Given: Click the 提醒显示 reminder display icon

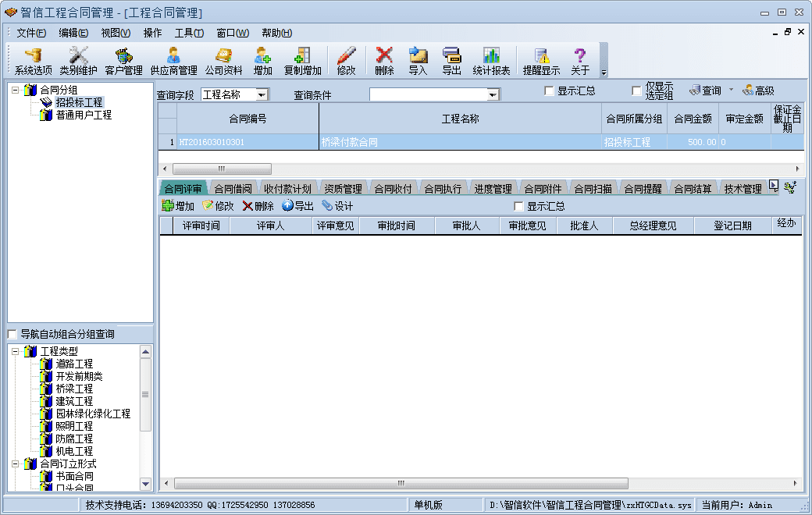Looking at the screenshot, I should 541,61.
